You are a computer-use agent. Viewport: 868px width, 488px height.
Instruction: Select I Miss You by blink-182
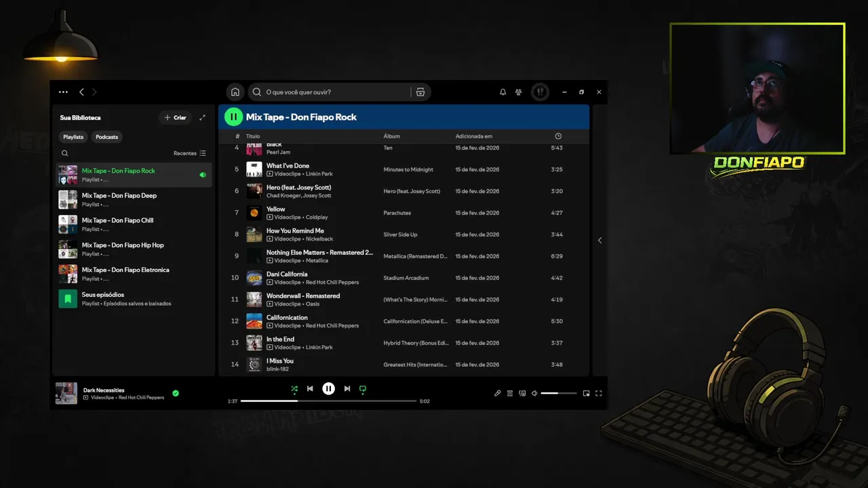pyautogui.click(x=403, y=365)
